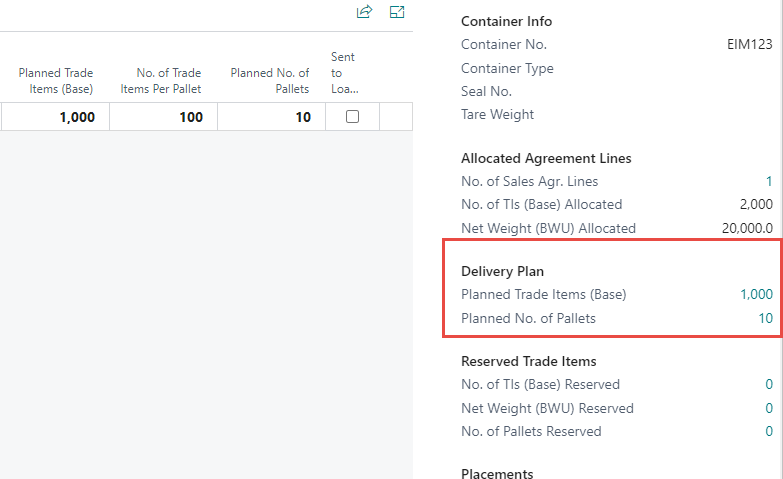783x479 pixels.
Task: Toggle the Sent to Loading checkbox
Action: tap(352, 117)
